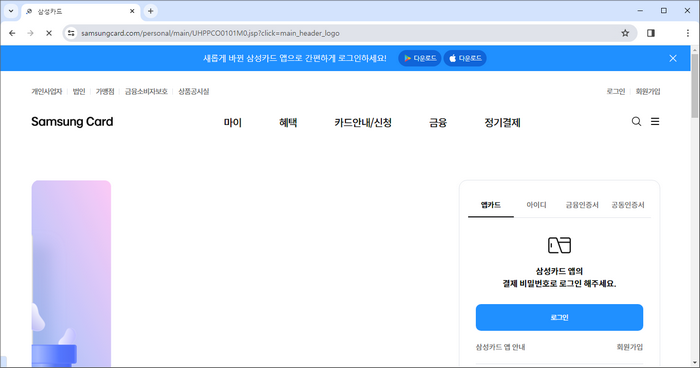Image resolution: width=700 pixels, height=368 pixels.
Task: Select the 아이디 login tab
Action: pos(537,205)
